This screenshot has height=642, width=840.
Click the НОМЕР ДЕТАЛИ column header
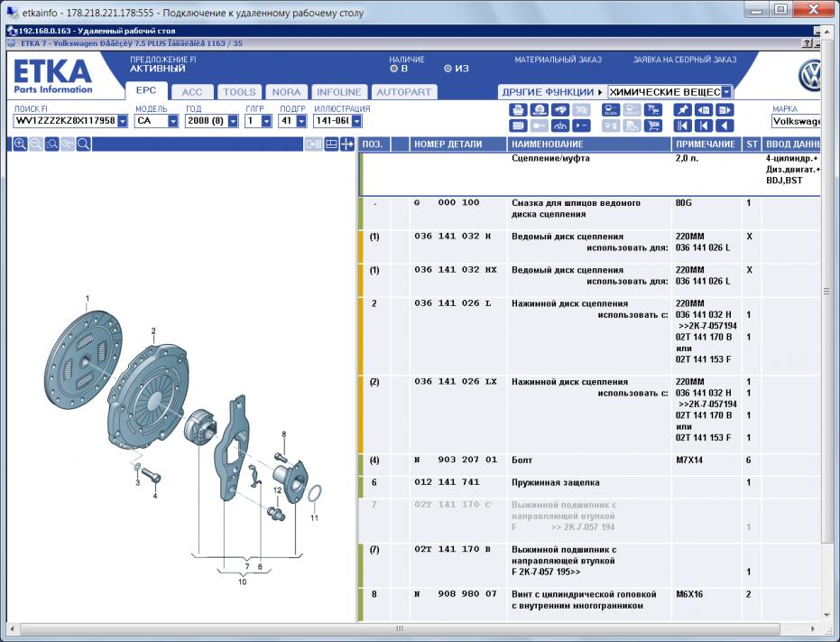458,144
